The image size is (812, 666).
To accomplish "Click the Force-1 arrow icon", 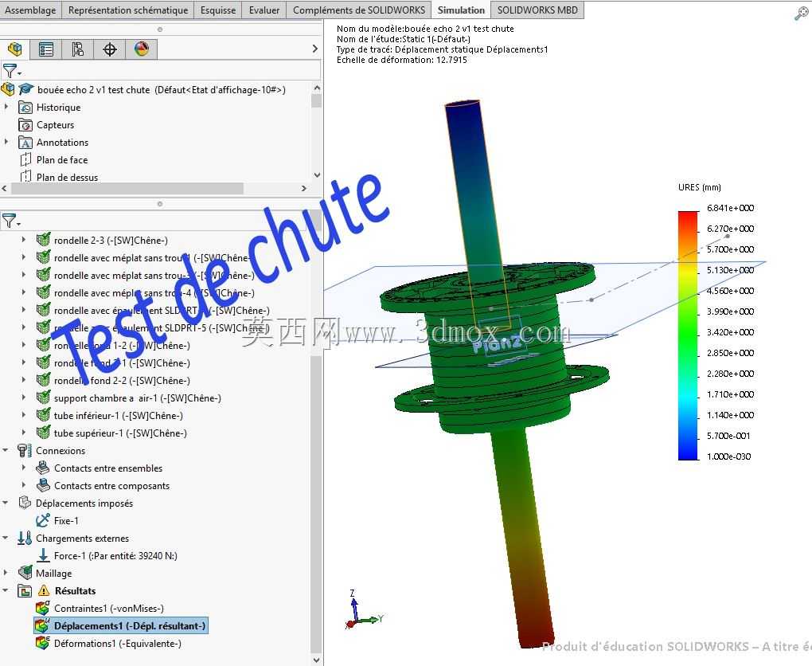I will point(43,555).
